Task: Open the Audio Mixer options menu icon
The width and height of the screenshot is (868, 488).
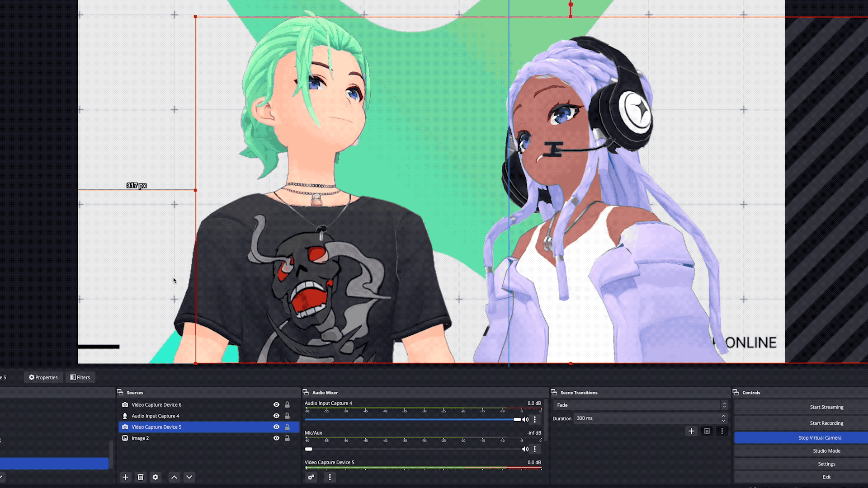Action: [330, 477]
